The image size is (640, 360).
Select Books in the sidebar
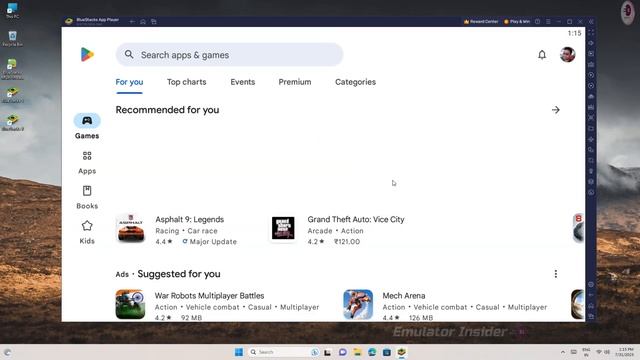(87, 198)
